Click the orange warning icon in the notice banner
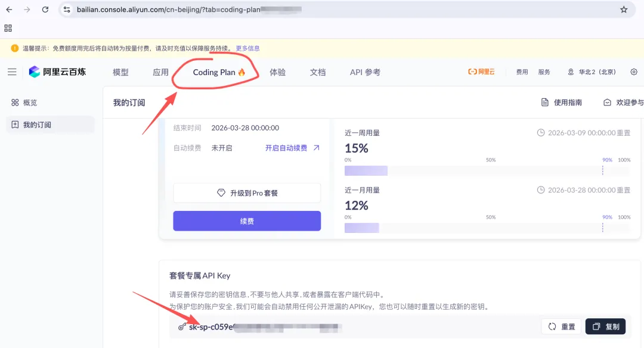Screen dimensions: 644x348 click(x=15, y=48)
